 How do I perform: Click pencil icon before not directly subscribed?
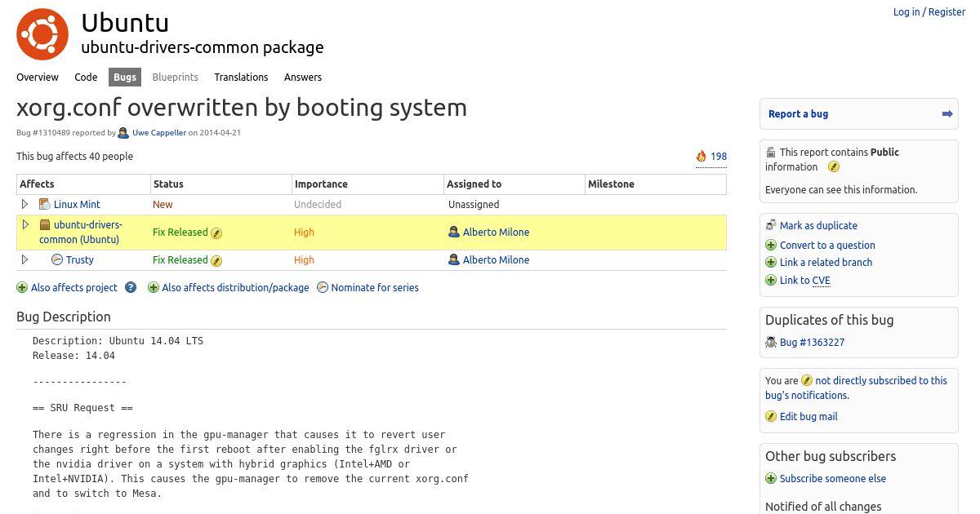tap(807, 380)
